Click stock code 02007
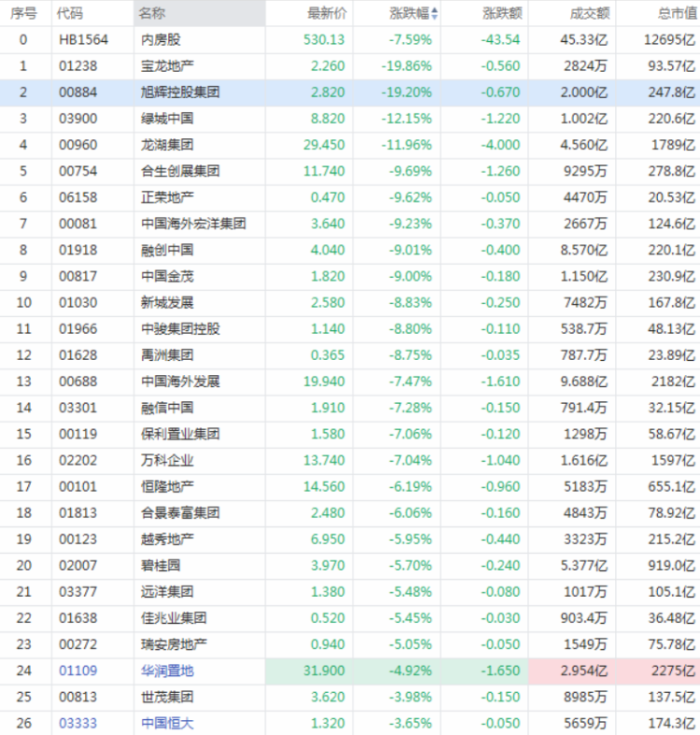The image size is (700, 735). click(77, 565)
